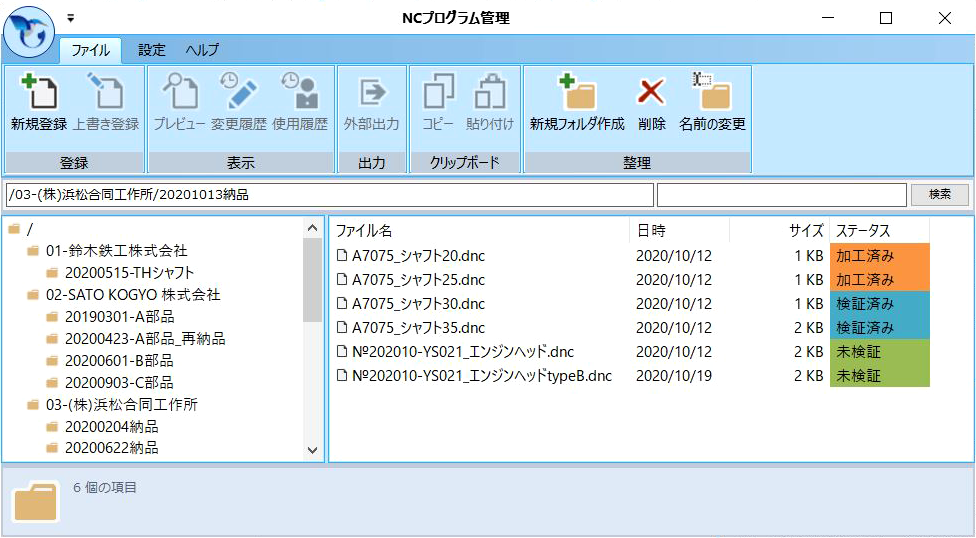
Task: Click 未検証 status of エンジンヘッドtypeB
Action: click(880, 375)
